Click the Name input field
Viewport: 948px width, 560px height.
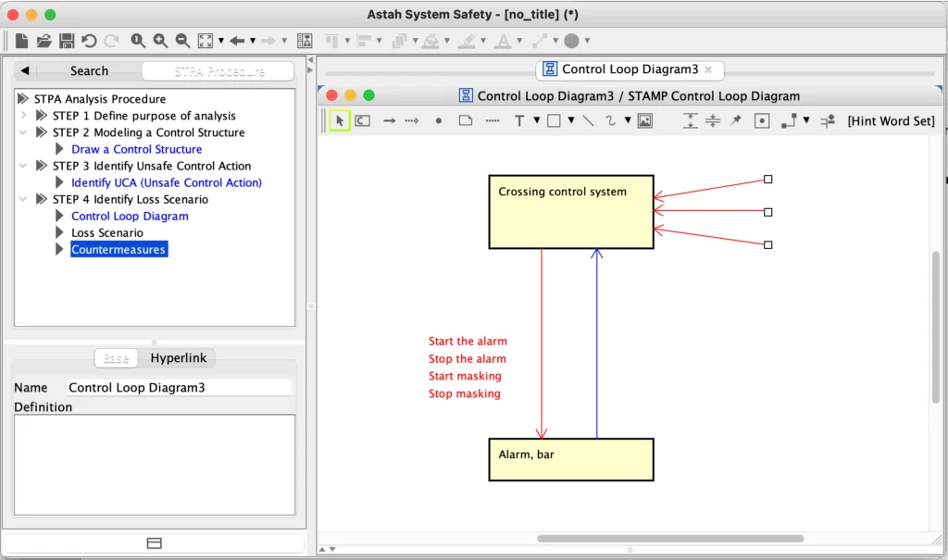click(179, 388)
